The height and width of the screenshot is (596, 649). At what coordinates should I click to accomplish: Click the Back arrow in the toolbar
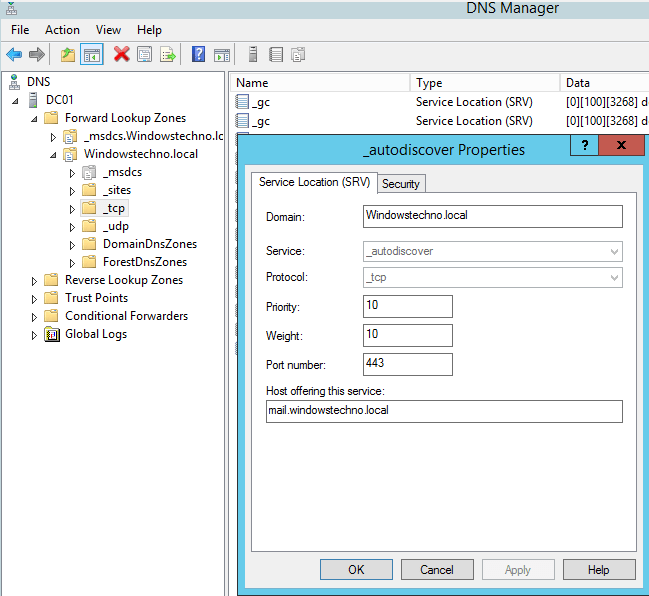point(14,54)
